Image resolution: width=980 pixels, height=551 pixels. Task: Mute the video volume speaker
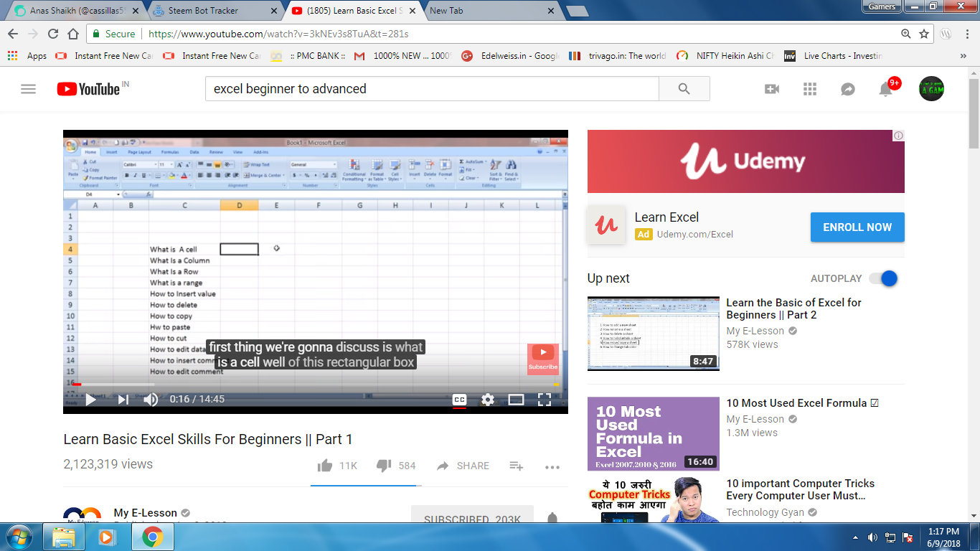click(151, 400)
